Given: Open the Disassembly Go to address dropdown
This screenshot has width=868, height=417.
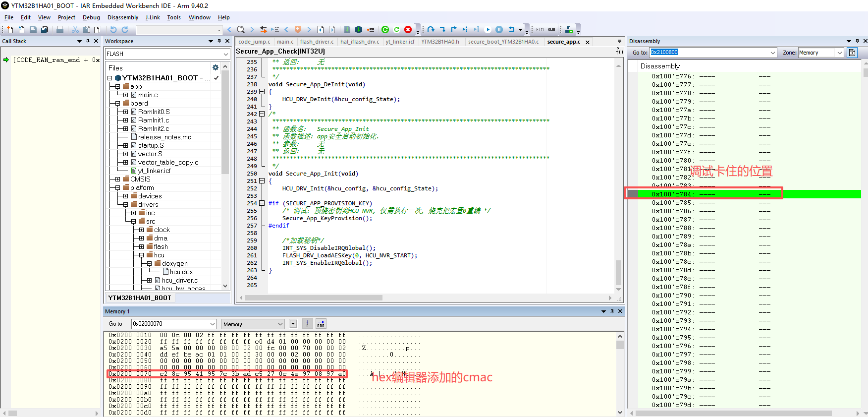Looking at the screenshot, I should coord(772,53).
